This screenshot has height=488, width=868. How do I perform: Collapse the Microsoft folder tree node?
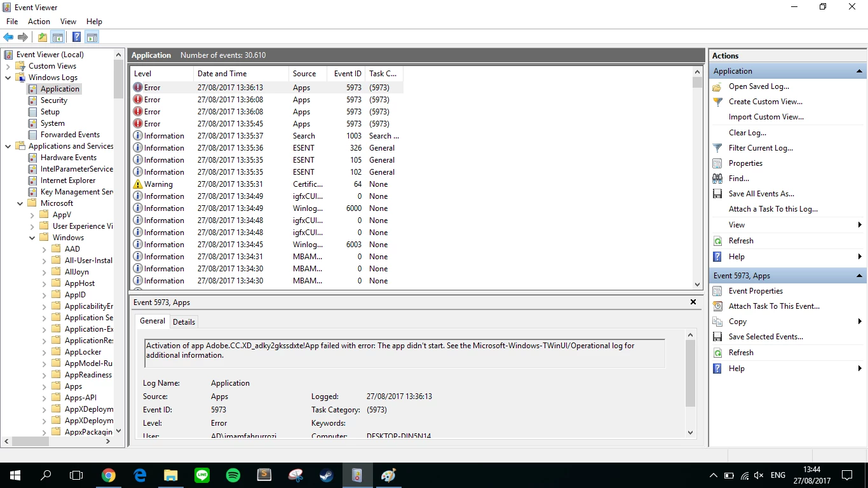coord(20,203)
